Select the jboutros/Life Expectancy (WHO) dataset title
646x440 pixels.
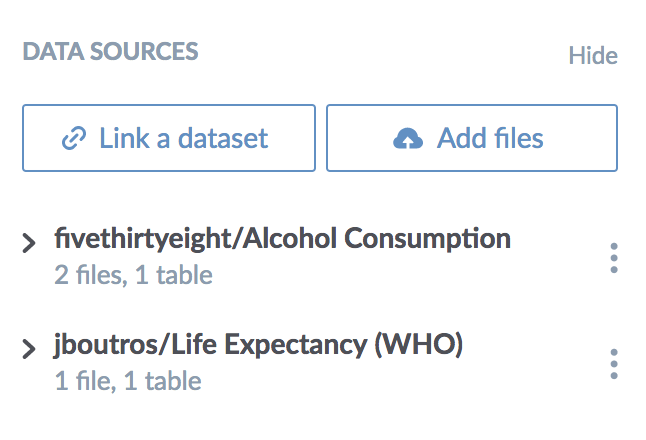click(x=258, y=346)
